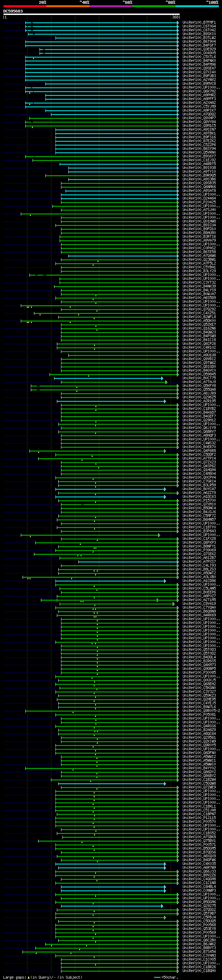Image resolution: width=222 pixels, height=980 pixels.
Task: Select the UniRef100_Q29275 label
Action: (x=199, y=906)
